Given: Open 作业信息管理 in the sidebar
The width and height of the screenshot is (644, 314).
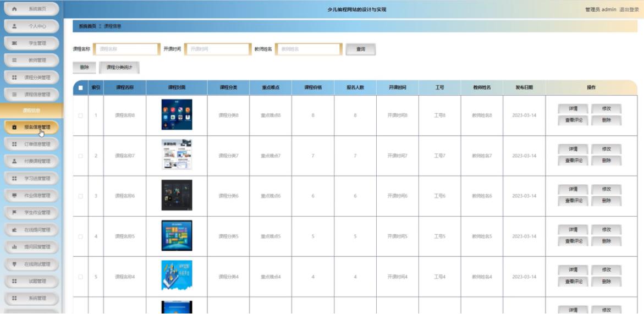Looking at the screenshot, I should tap(32, 195).
